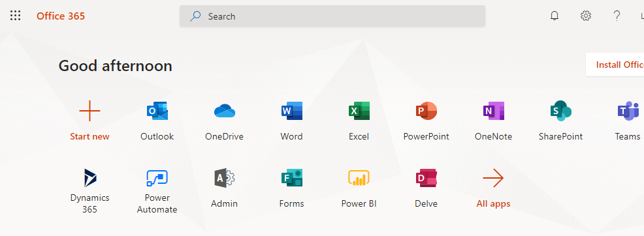Open Forms app
This screenshot has height=236, width=644.
[x=291, y=178]
